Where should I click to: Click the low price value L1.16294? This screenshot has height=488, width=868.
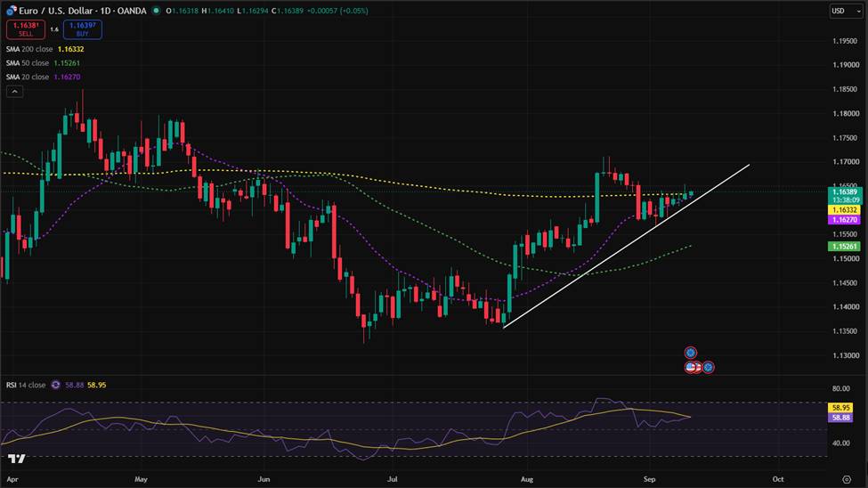pyautogui.click(x=253, y=11)
